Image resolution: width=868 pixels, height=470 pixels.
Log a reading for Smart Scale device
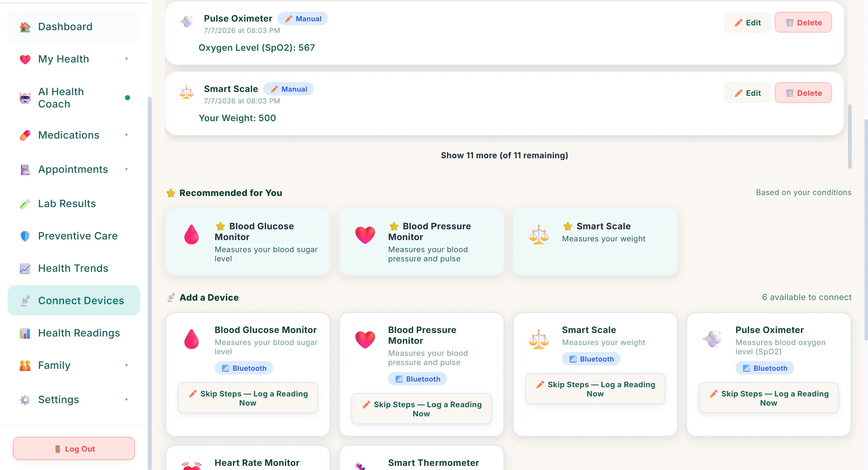(x=595, y=389)
